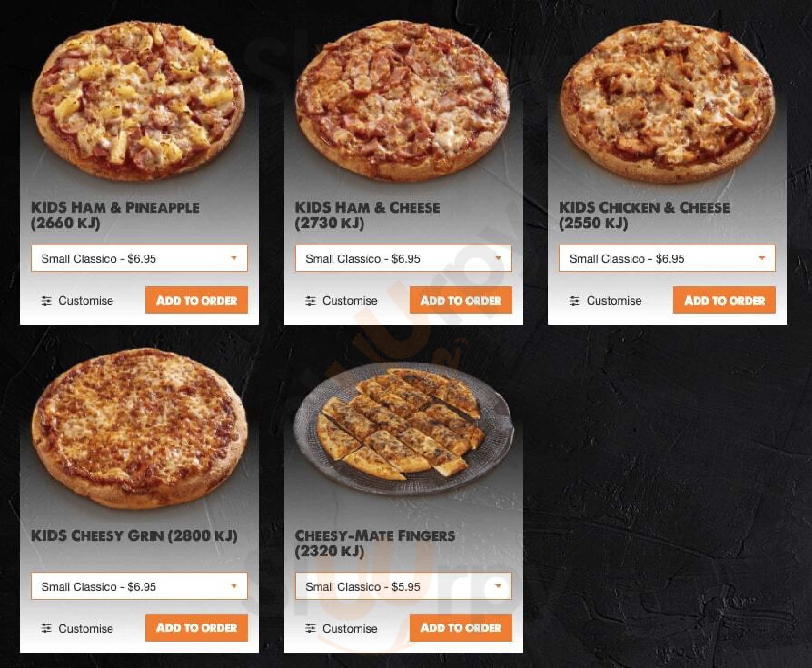Open the Kids Chicken & Cheese size selector
This screenshot has width=812, height=668.
(667, 258)
